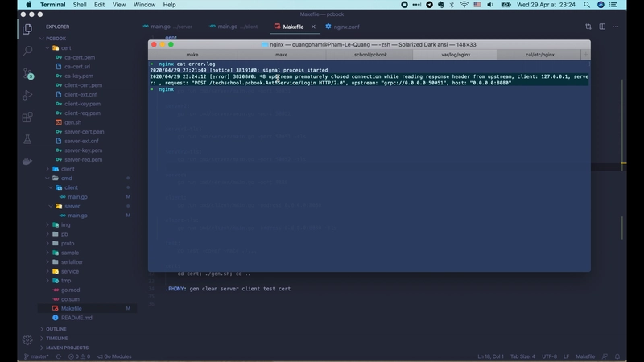
Task: Expand the TIMELINE section
Action: click(x=56, y=338)
